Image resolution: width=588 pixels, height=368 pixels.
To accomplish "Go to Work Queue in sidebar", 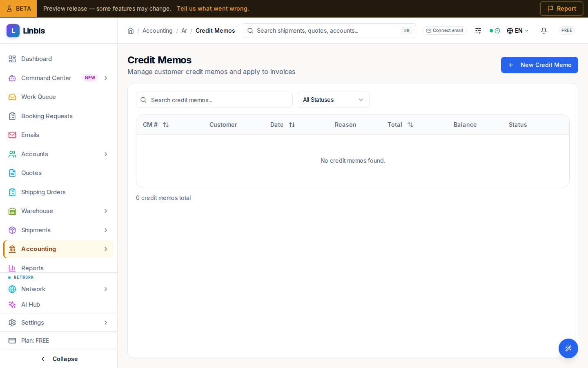I will pos(58,97).
